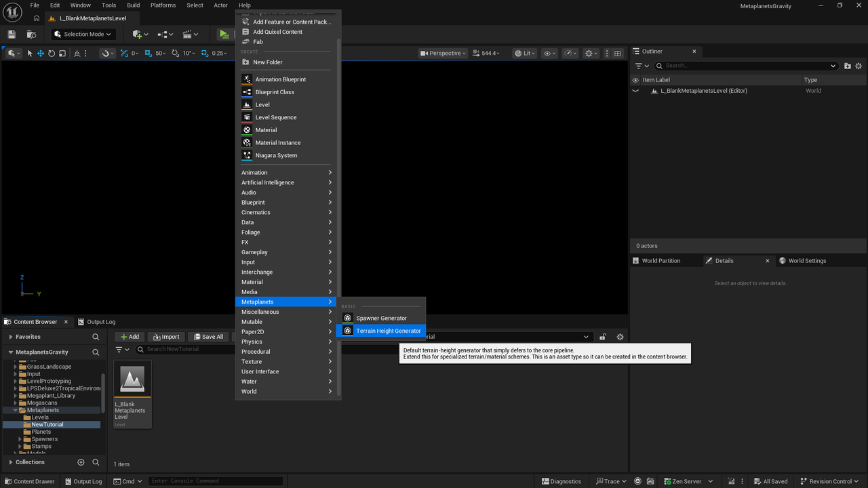Open the Perspective view dropdown
The height and width of the screenshot is (488, 868).
coord(443,54)
